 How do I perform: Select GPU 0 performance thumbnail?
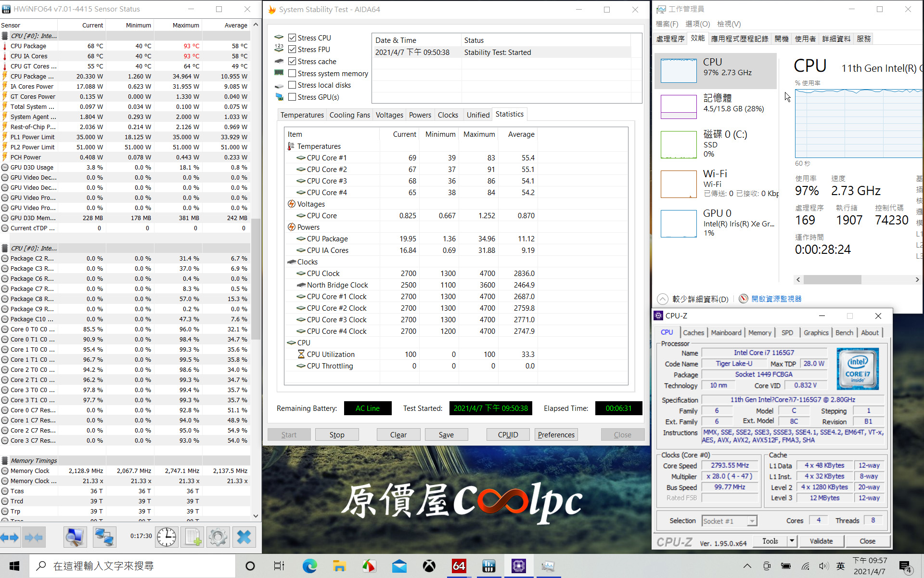tap(679, 223)
